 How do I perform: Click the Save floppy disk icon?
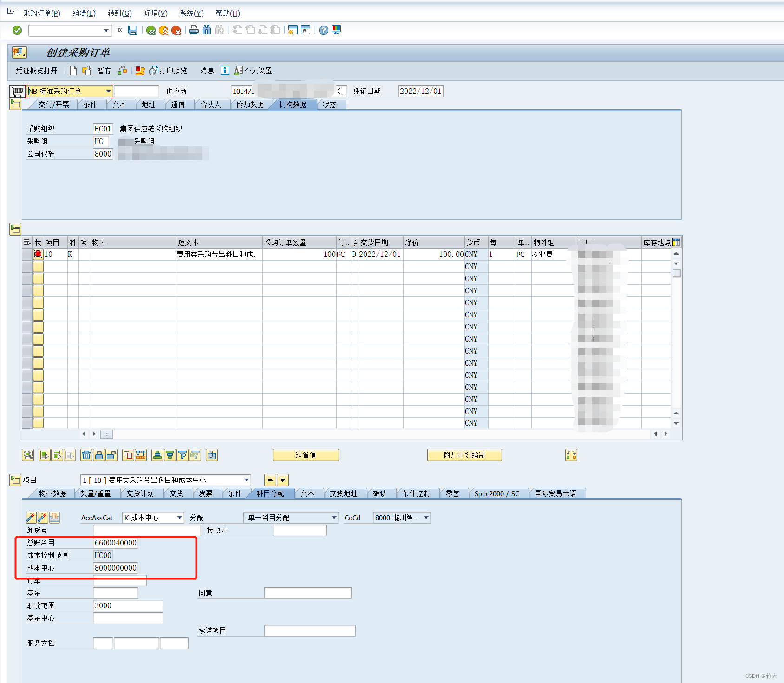tap(133, 30)
